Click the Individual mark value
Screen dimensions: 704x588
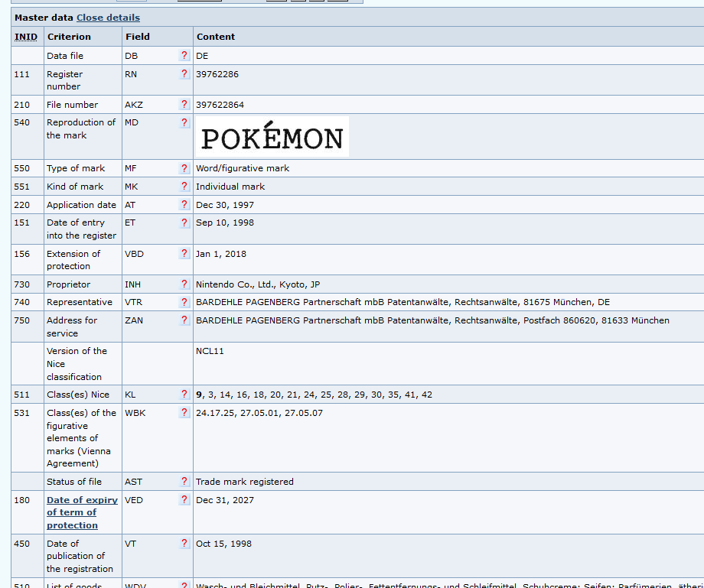click(230, 186)
